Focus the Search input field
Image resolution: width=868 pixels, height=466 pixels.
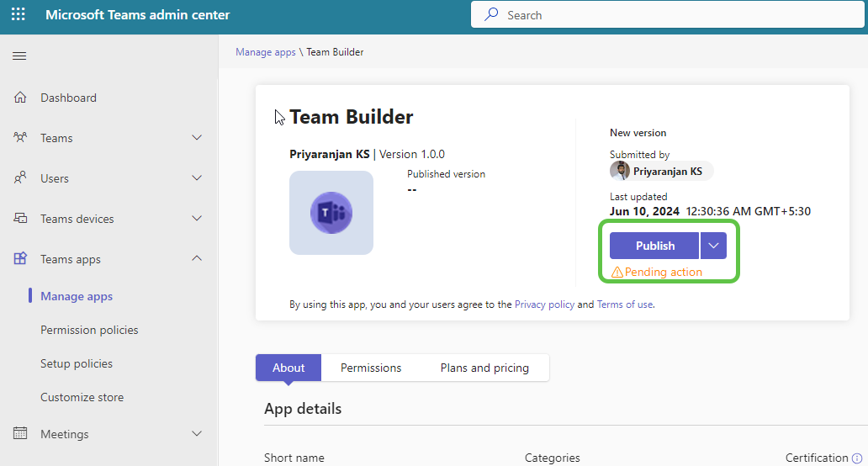point(667,14)
